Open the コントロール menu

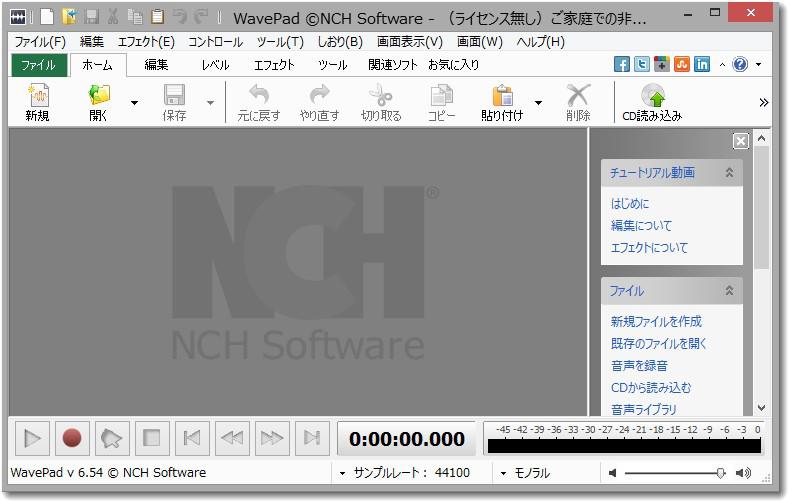215,42
